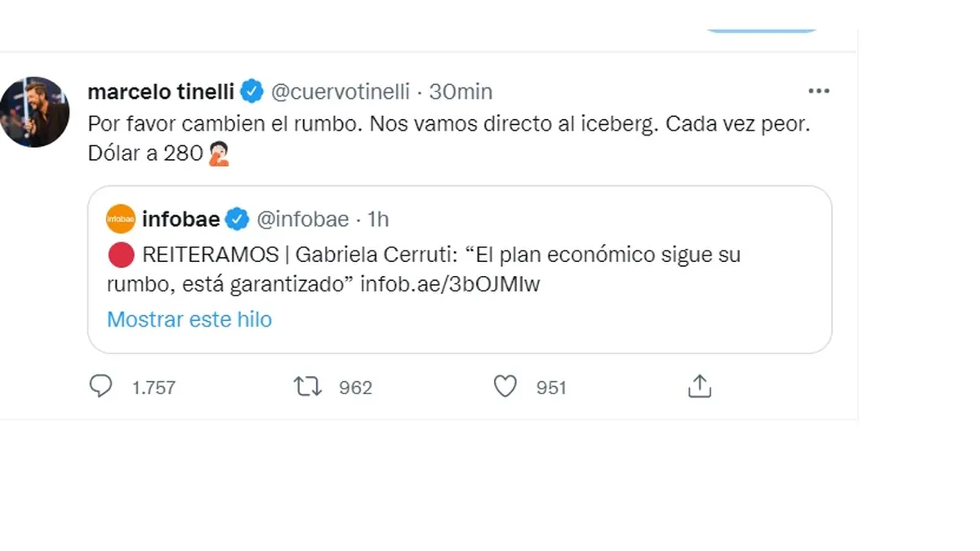The image size is (980, 551).
Task: Click the marcelo tinelli display name
Action: [161, 91]
